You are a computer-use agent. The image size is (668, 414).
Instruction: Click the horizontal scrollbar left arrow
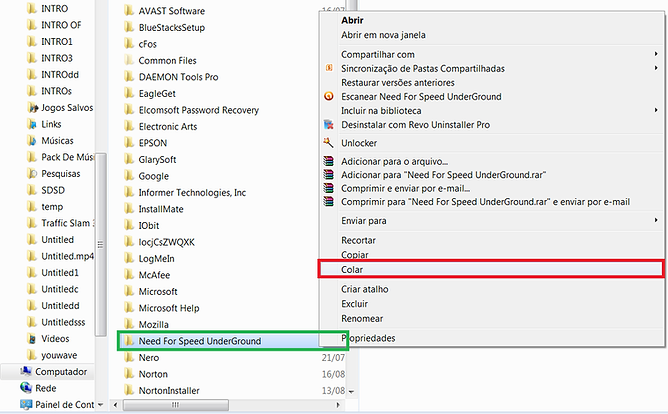tap(115, 405)
